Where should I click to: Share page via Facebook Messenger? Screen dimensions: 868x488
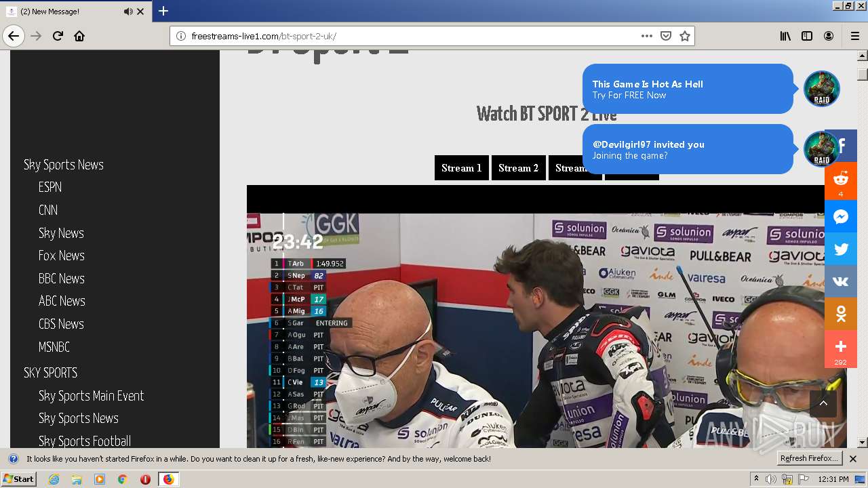841,217
